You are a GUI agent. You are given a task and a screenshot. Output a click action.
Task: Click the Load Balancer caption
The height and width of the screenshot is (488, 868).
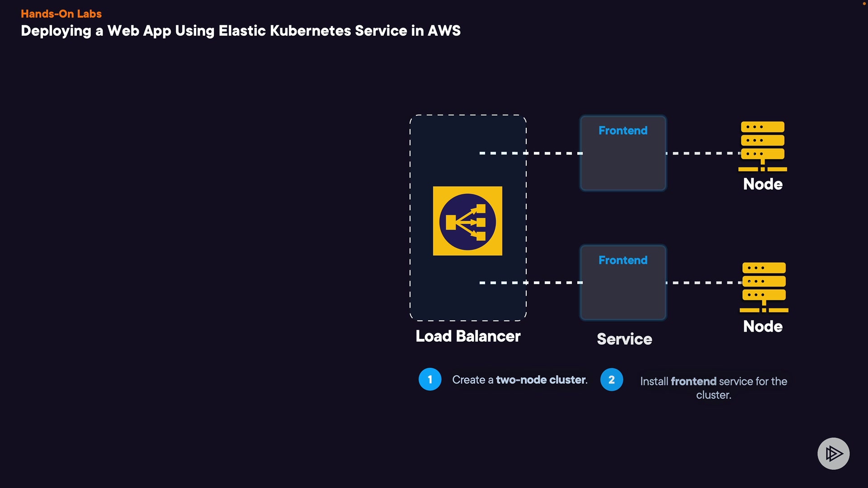468,336
